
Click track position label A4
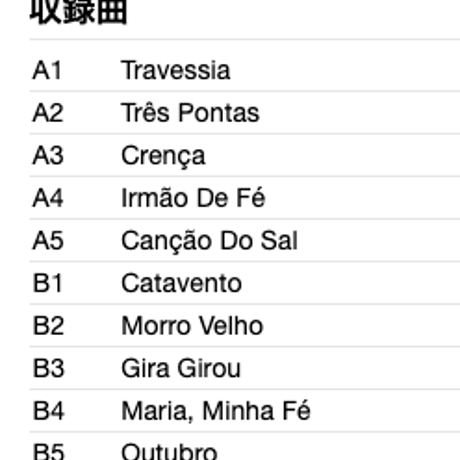coord(48,198)
